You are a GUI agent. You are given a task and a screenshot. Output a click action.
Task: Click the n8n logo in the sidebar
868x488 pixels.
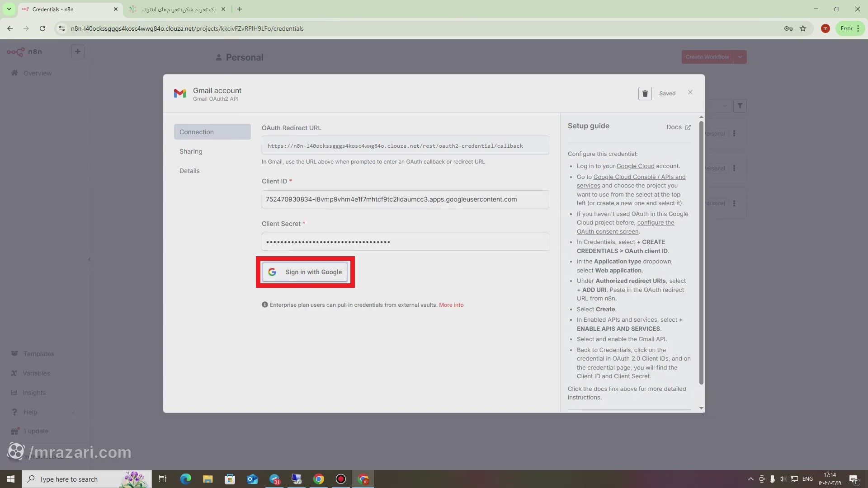pyautogui.click(x=16, y=52)
